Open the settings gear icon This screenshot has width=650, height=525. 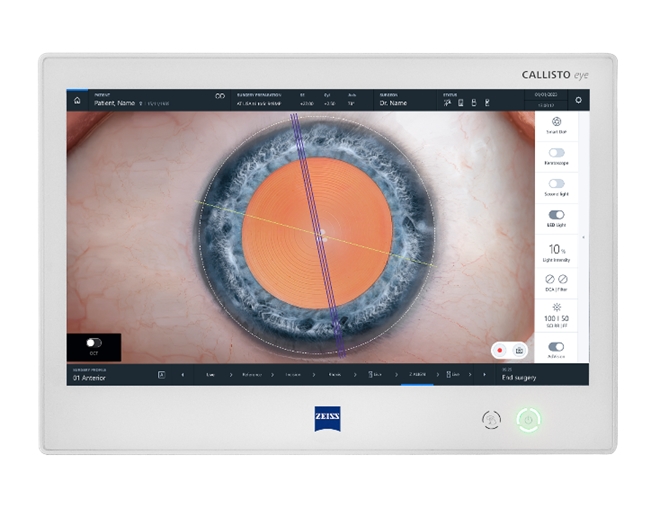[x=578, y=100]
